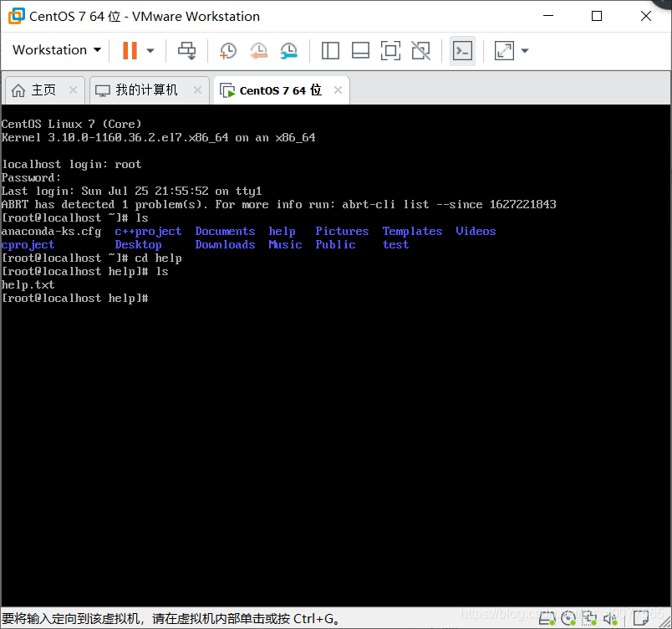Click the hard disk status icon
Screen dimensions: 672x629
coord(547,618)
